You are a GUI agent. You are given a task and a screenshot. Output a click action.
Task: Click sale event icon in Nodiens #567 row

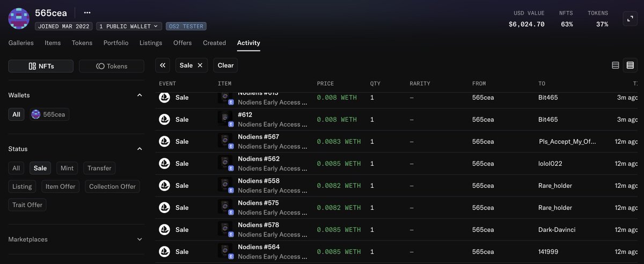[x=164, y=142]
